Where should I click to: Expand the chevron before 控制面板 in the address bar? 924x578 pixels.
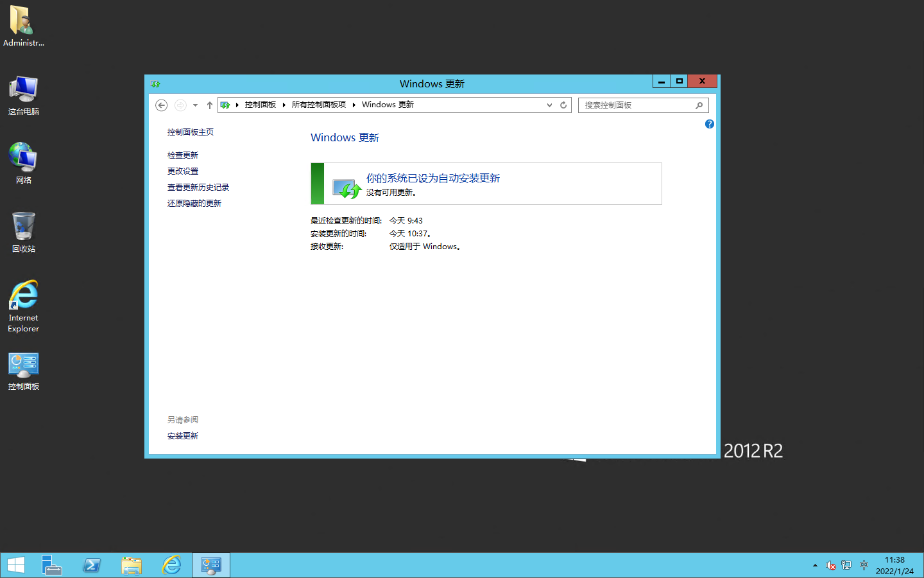237,105
